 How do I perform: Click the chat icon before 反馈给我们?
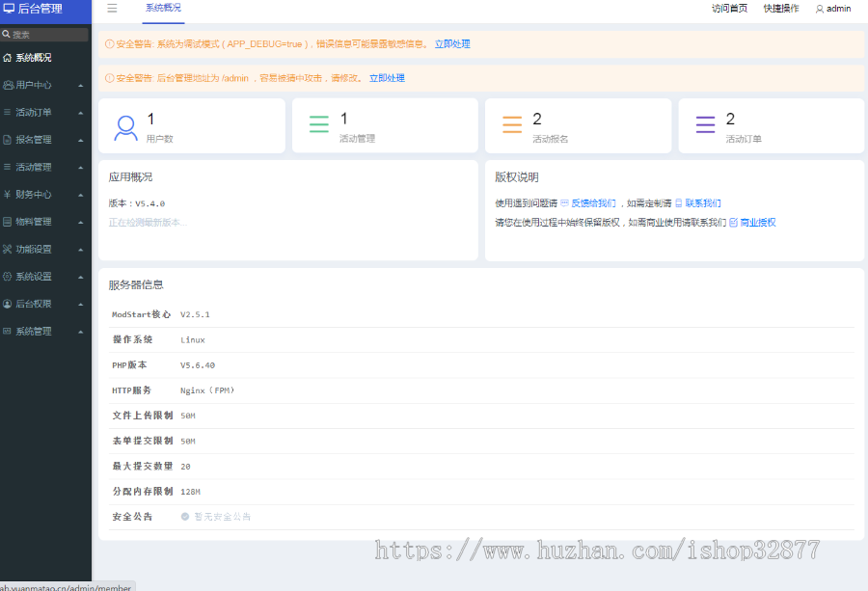(x=564, y=203)
